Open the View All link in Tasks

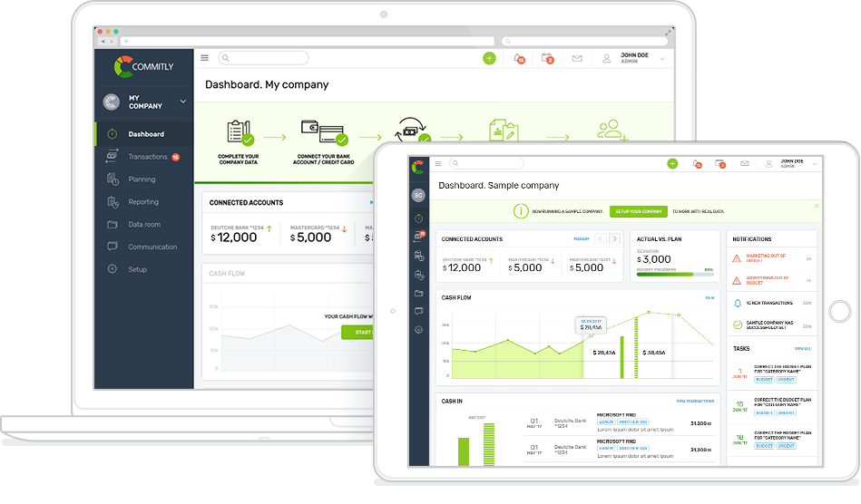(x=802, y=348)
